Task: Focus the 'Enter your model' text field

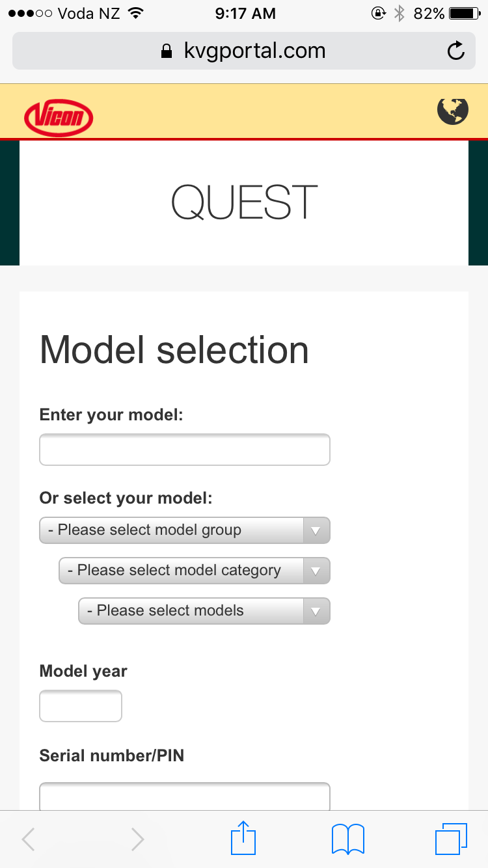Action: (185, 450)
